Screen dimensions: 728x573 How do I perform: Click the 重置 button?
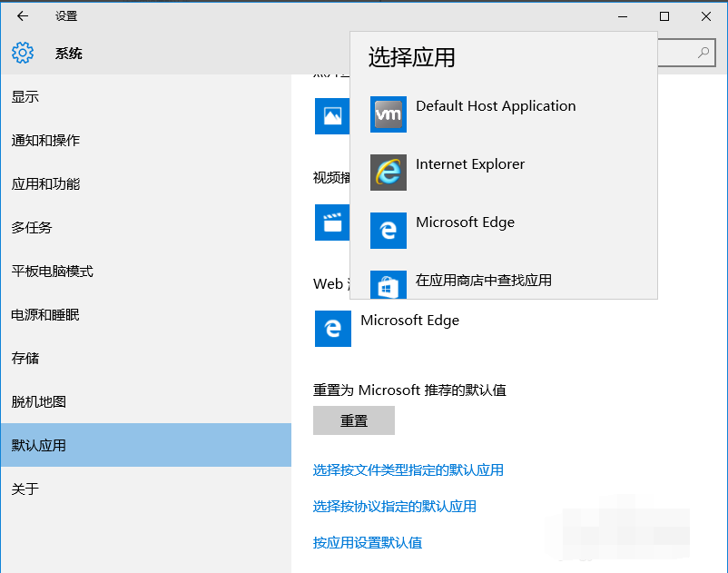pos(353,420)
